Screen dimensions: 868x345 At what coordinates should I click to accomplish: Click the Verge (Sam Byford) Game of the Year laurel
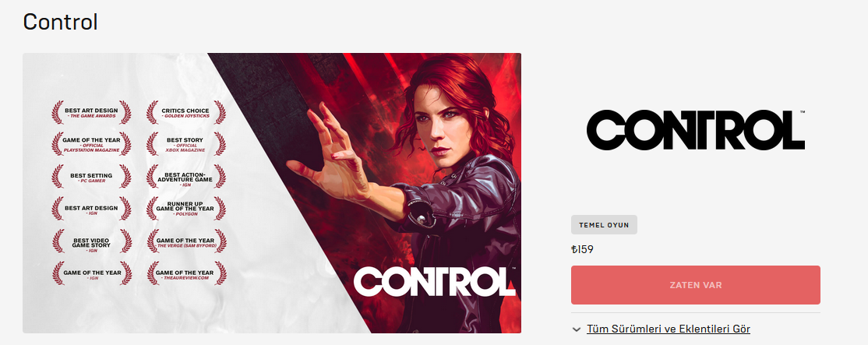[185, 241]
